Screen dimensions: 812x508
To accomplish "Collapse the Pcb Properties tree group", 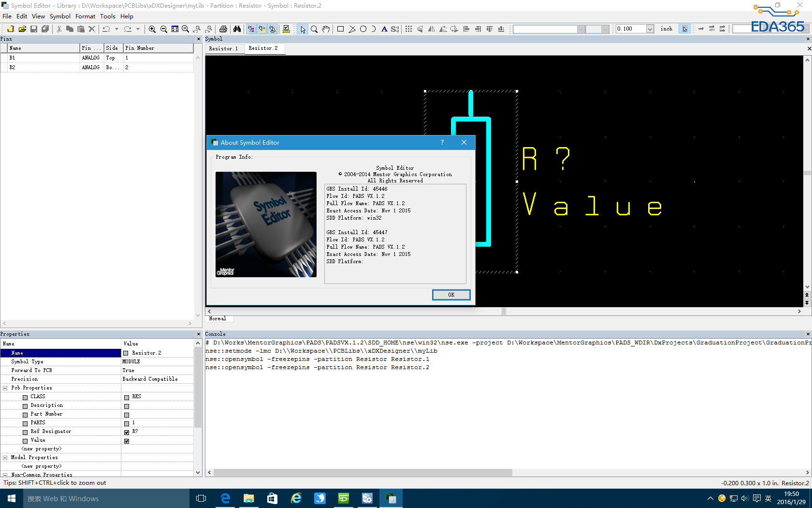I will pyautogui.click(x=5, y=388).
